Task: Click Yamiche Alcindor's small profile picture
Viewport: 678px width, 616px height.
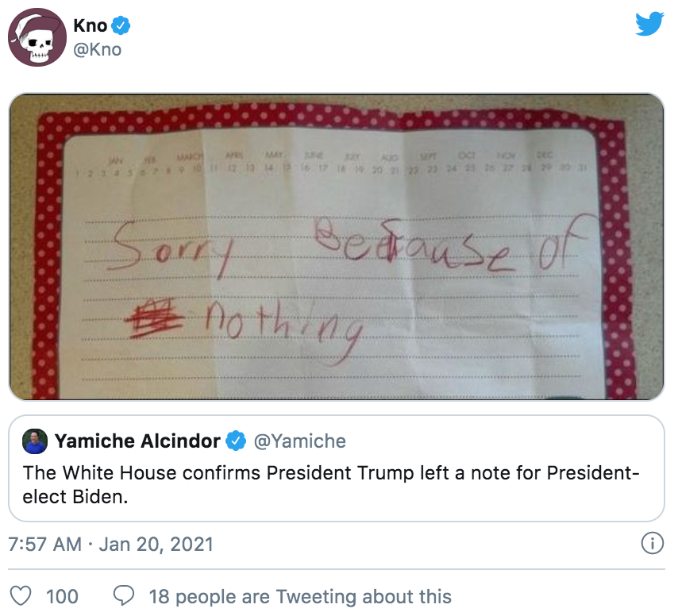Action: 36,441
